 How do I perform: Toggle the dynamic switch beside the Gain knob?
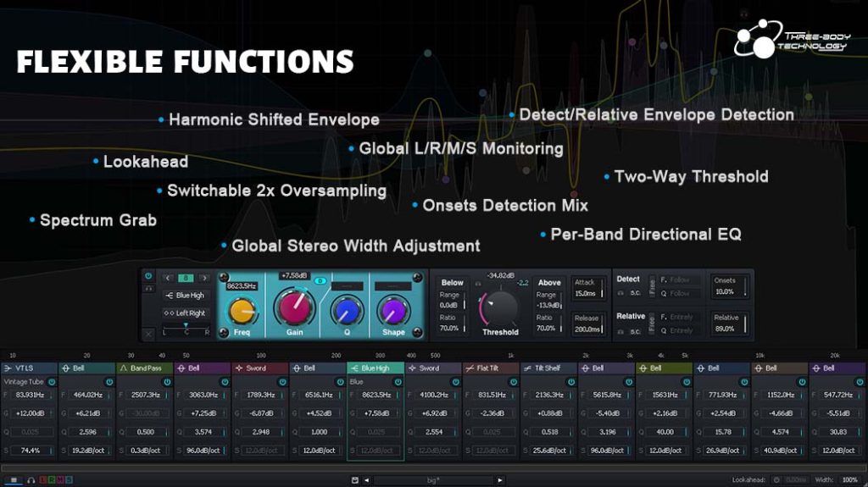click(x=321, y=280)
